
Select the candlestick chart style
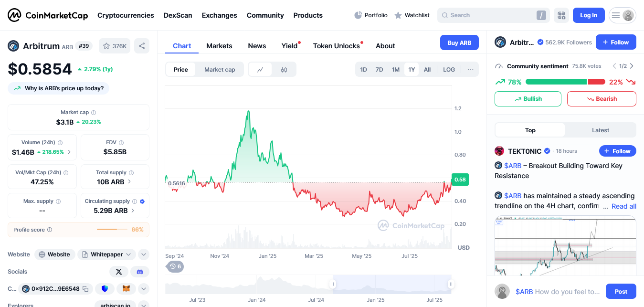point(284,70)
